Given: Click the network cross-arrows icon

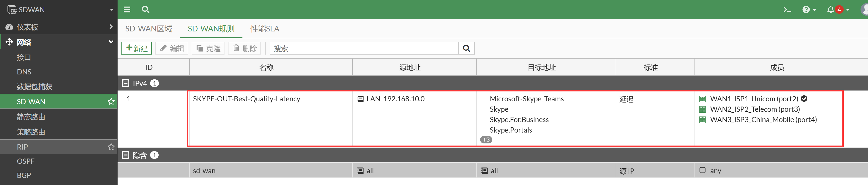Looking at the screenshot, I should 9,42.
